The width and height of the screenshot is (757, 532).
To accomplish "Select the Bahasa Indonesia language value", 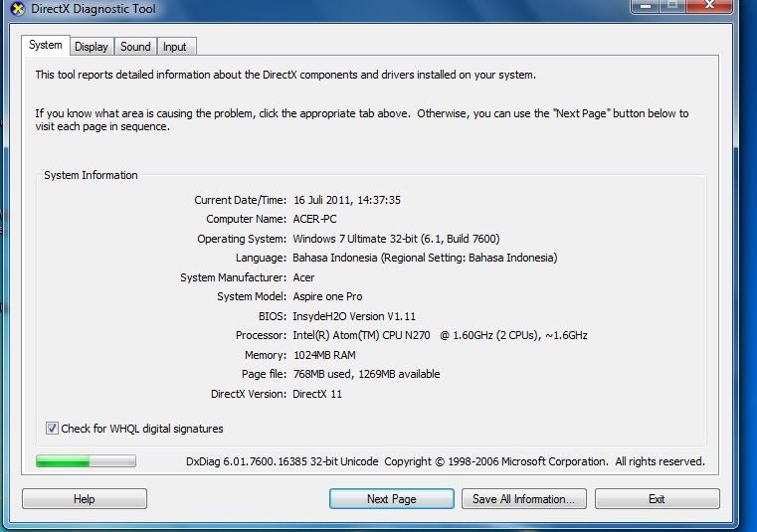I will coord(425,258).
